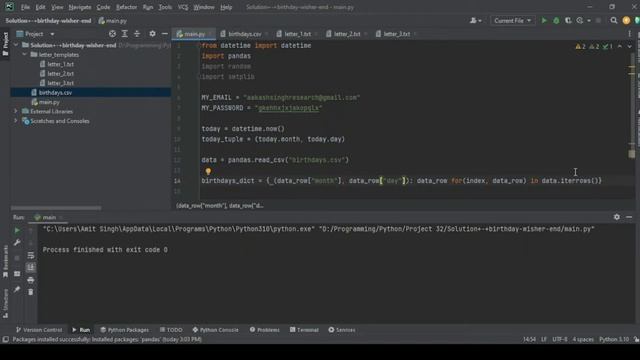Run with coverage icon in toolbar
The image size is (640, 360).
point(568,20)
